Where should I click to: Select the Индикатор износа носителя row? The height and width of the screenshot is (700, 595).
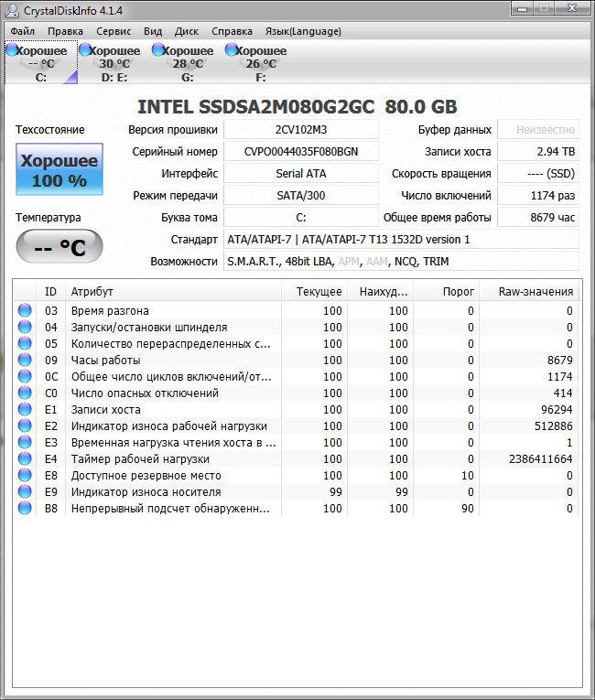point(297,492)
